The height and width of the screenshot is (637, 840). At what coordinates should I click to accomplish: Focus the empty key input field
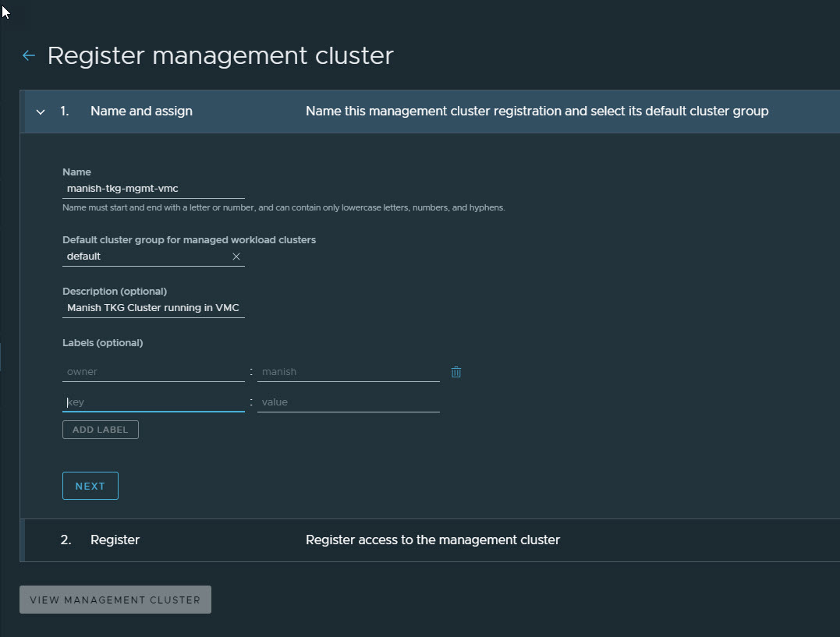click(x=153, y=402)
